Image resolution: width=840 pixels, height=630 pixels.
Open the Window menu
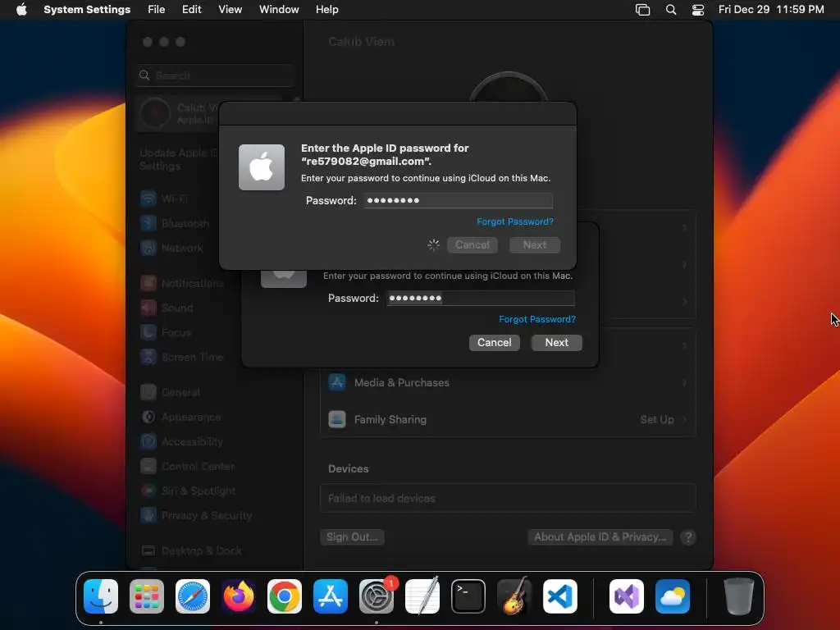[x=279, y=10]
